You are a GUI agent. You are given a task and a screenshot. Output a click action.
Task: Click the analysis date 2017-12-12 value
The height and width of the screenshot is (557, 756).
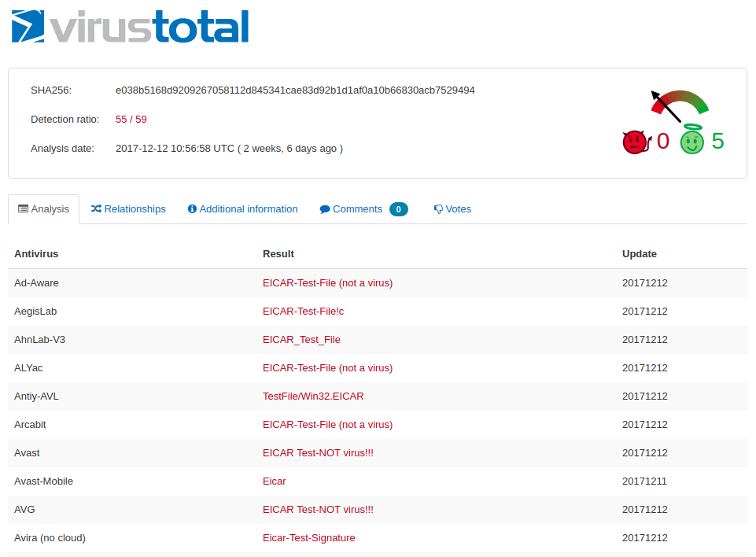[229, 149]
